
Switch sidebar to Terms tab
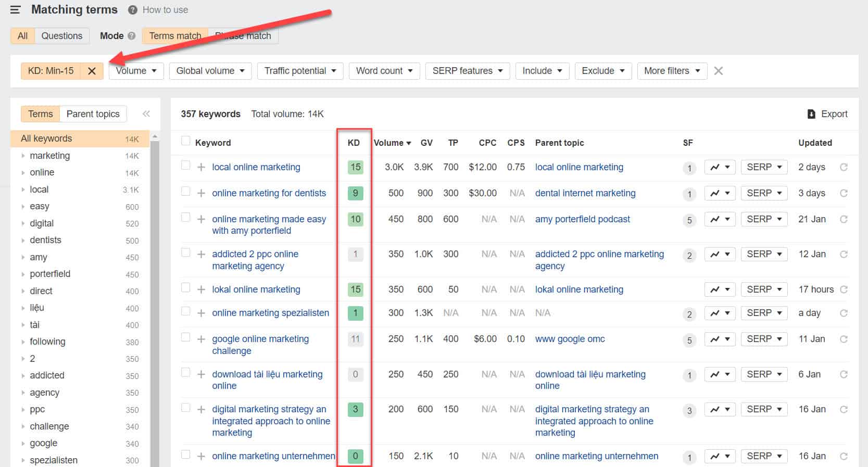[x=41, y=114]
